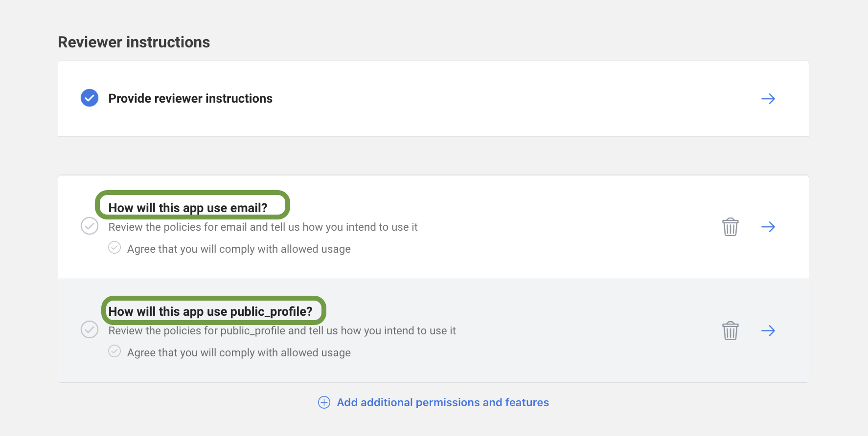Click the blue completed checkmark for reviewer instructions
This screenshot has width=868, height=436.
click(90, 98)
